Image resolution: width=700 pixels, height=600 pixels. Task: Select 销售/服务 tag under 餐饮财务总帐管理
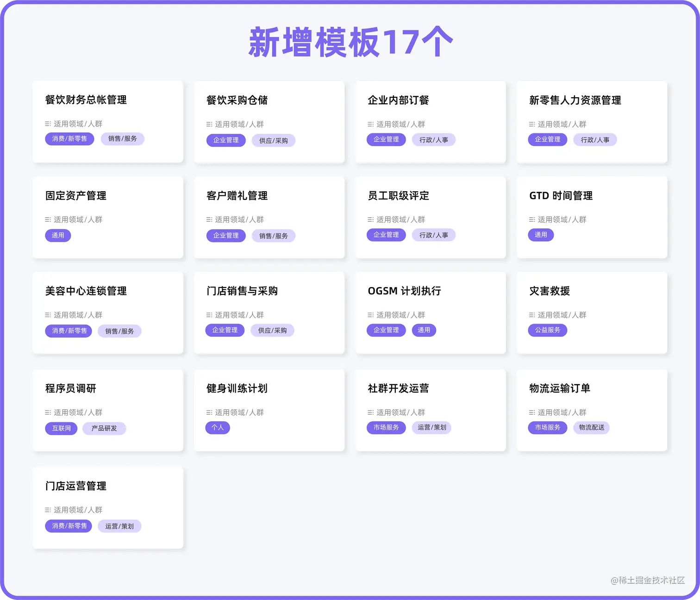pos(123,139)
